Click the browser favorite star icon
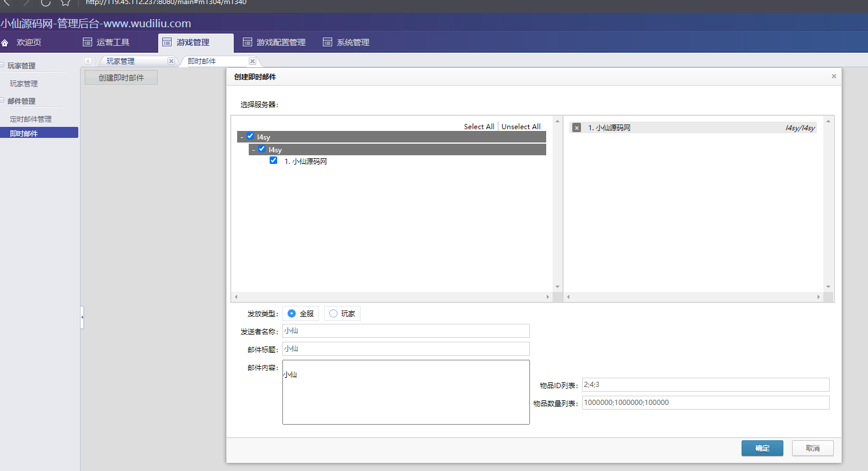The image size is (868, 471). 66,3
